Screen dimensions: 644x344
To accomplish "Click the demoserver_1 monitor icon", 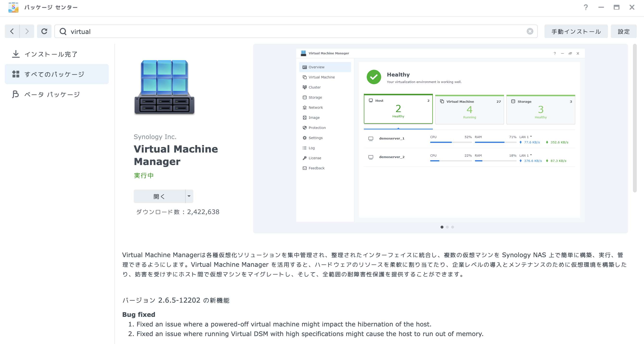I will (371, 139).
